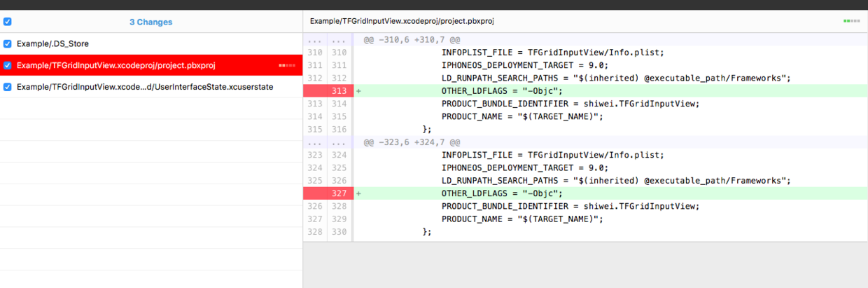This screenshot has width=868, height=288.
Task: Select the project.pbxproj changed file row
Action: pos(151,65)
